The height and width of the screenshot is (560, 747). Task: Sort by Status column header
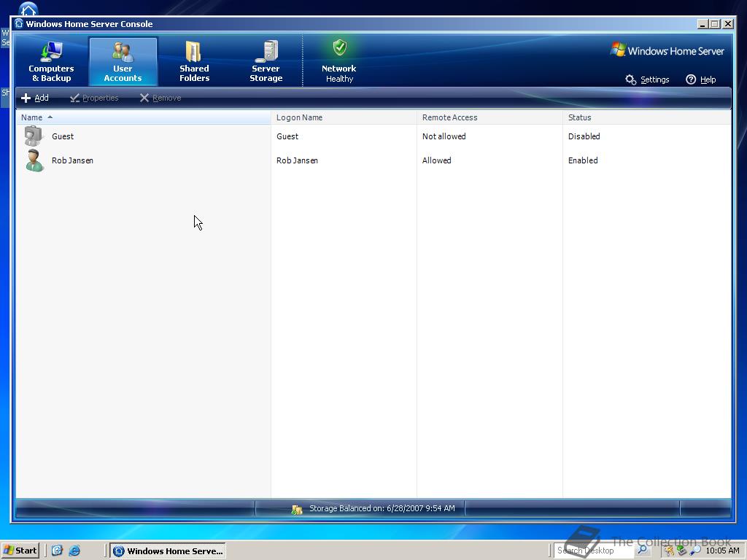click(x=646, y=117)
